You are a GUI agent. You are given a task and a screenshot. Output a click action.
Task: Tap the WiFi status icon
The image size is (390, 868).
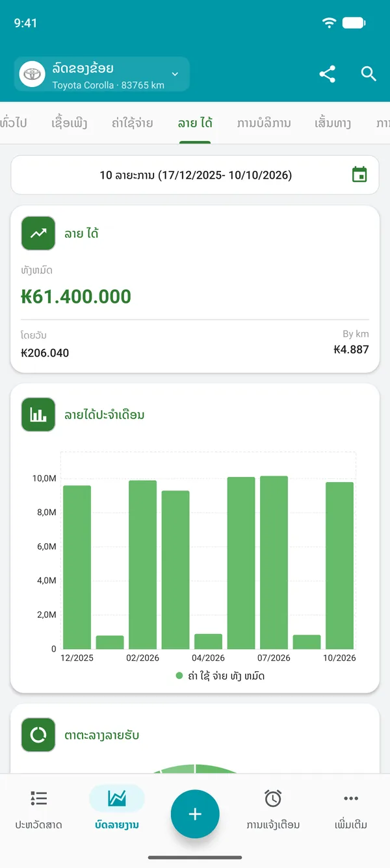(x=330, y=23)
